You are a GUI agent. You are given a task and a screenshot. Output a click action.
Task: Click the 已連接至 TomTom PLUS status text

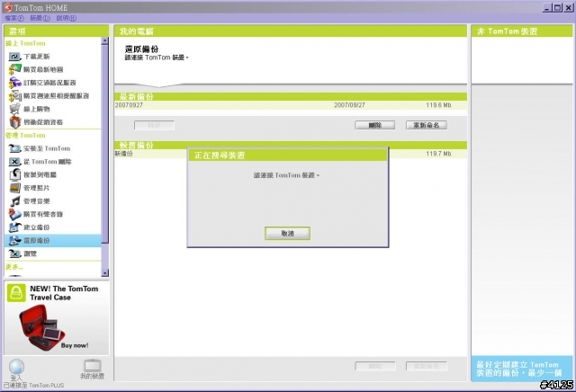pyautogui.click(x=34, y=386)
